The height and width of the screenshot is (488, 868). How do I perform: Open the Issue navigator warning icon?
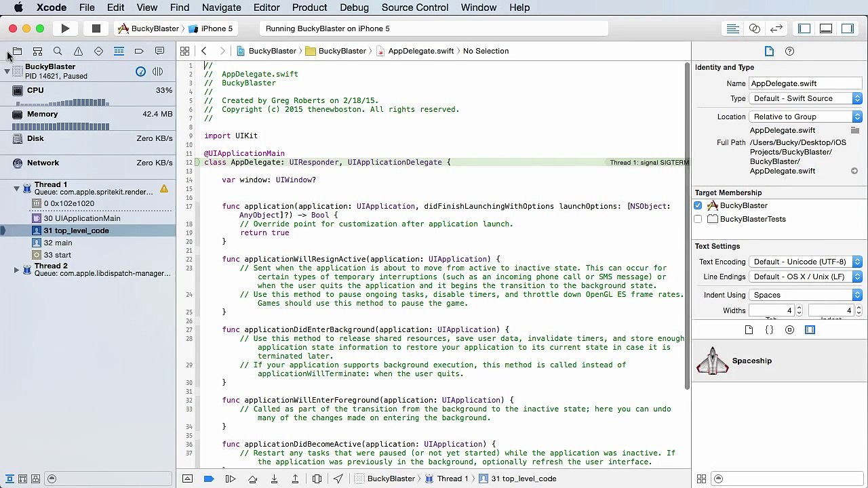click(78, 52)
